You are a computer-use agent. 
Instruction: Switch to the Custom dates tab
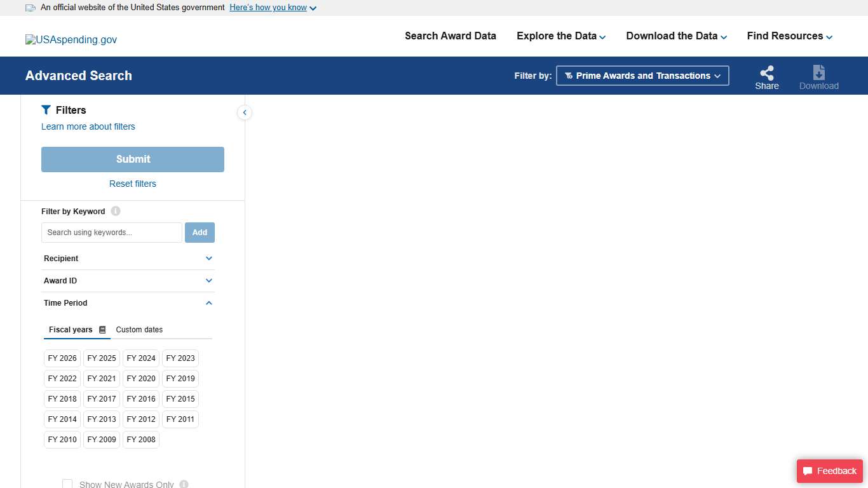[x=139, y=329]
